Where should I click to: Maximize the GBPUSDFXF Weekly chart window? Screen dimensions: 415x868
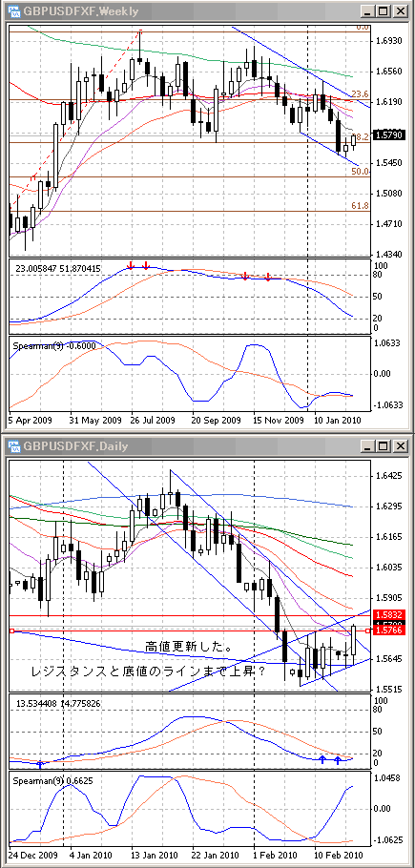383,10
